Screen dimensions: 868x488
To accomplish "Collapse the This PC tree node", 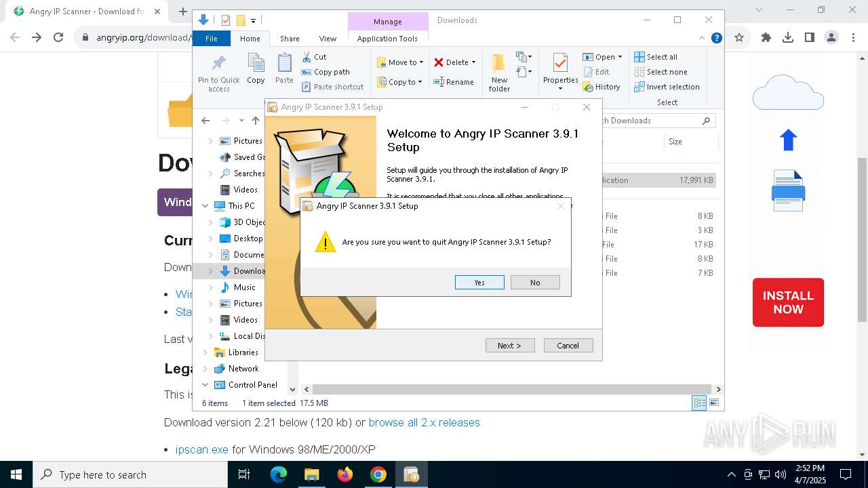I will click(205, 206).
